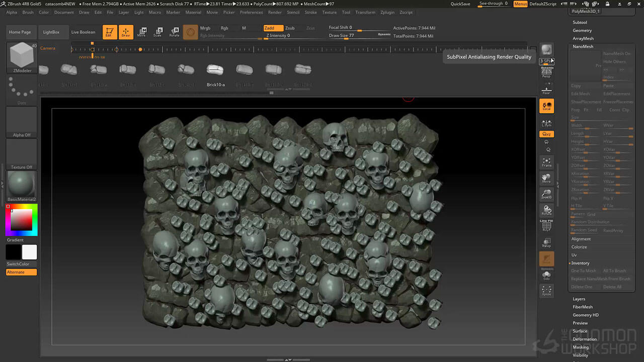Expand the Geometry subpalette
644x362 pixels.
tap(582, 31)
